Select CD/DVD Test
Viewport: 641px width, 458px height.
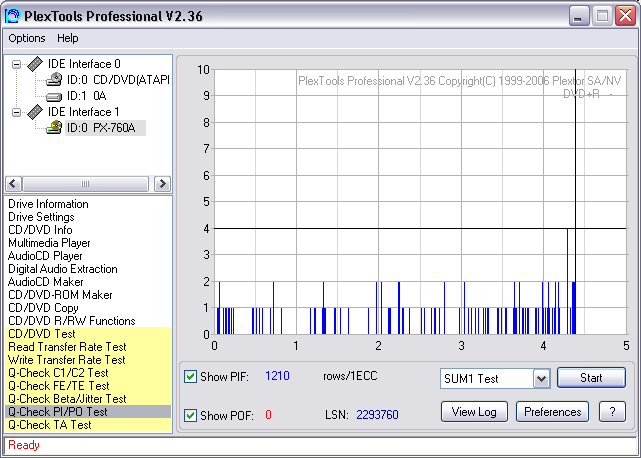coord(88,334)
